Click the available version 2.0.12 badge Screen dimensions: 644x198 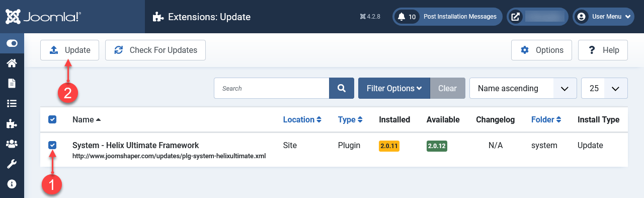437,146
